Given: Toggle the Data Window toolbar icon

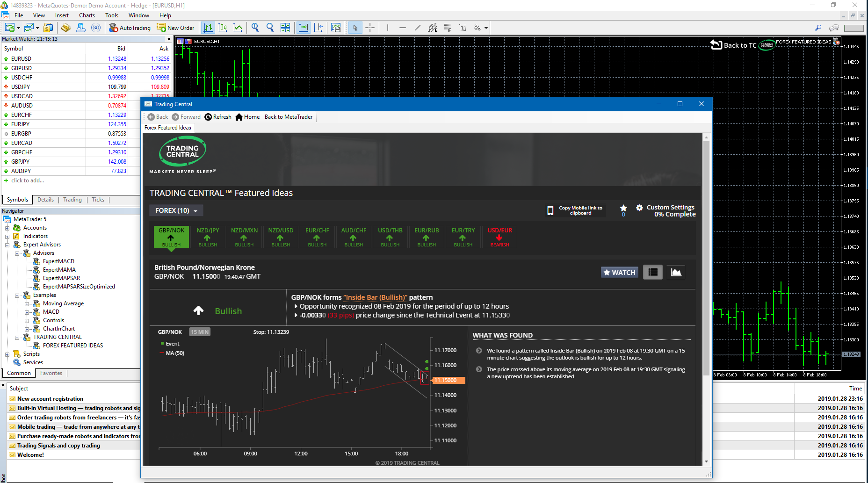Looking at the screenshot, I should click(65, 28).
